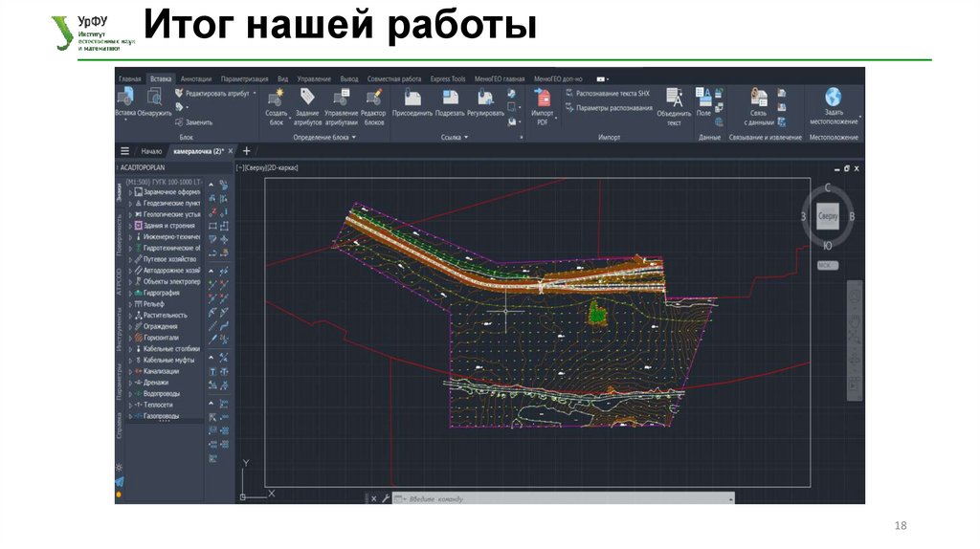Open the Совместная работа ribbon tab
The height and width of the screenshot is (549, 980).
(x=393, y=78)
